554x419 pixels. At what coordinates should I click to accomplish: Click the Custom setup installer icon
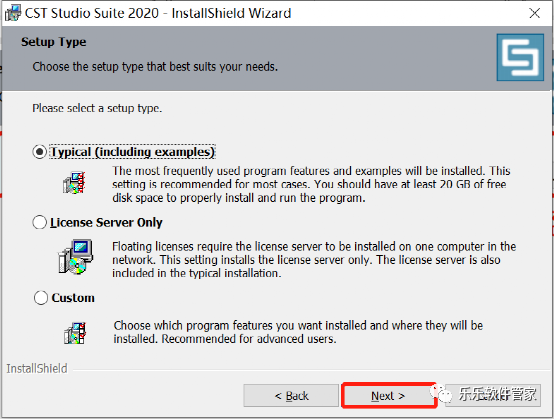tap(75, 333)
